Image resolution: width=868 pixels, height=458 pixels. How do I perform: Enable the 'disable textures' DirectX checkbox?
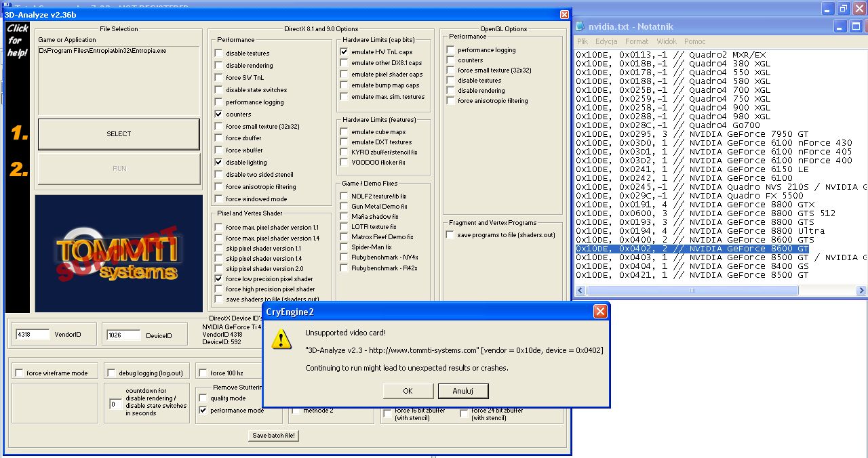coord(218,54)
